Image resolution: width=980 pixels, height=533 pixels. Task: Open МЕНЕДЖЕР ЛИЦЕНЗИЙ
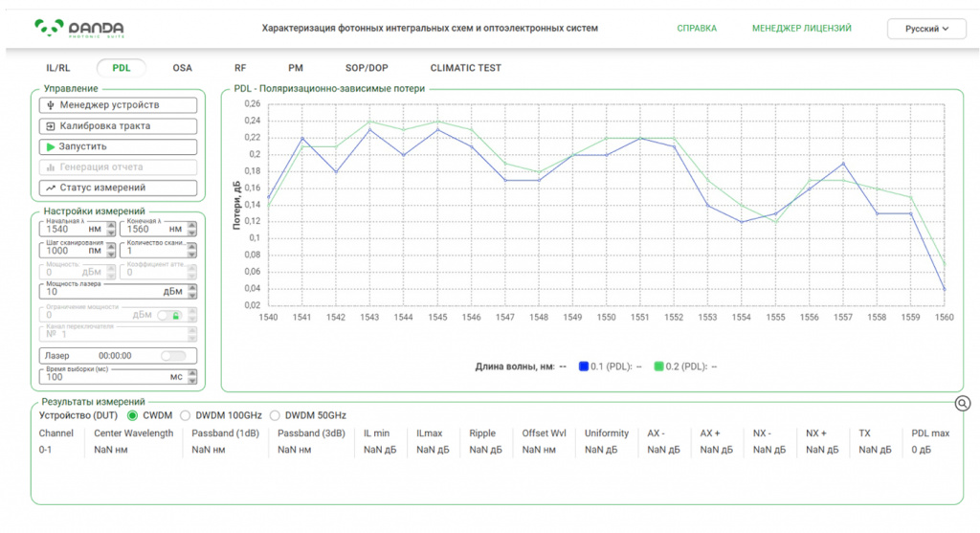click(801, 28)
